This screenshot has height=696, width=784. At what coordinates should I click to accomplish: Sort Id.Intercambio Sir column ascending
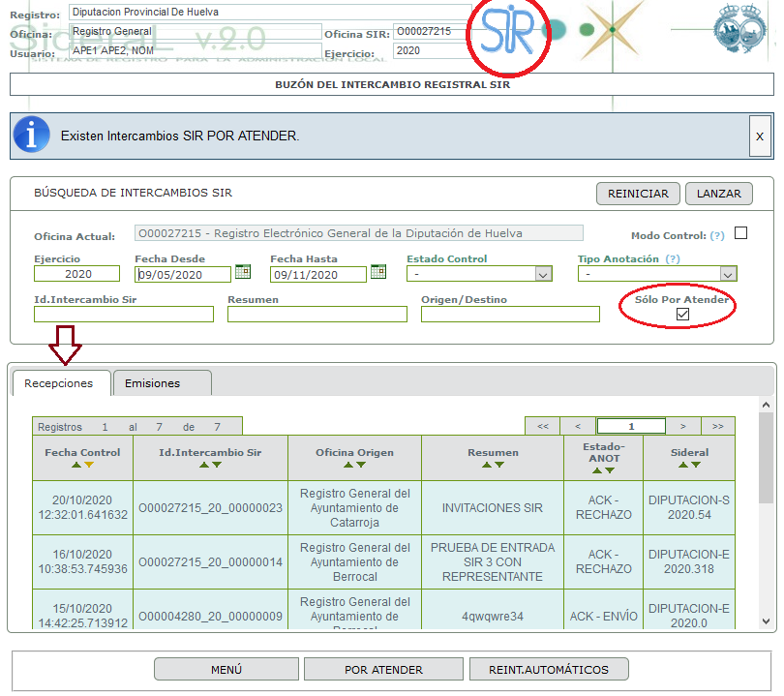point(204,465)
